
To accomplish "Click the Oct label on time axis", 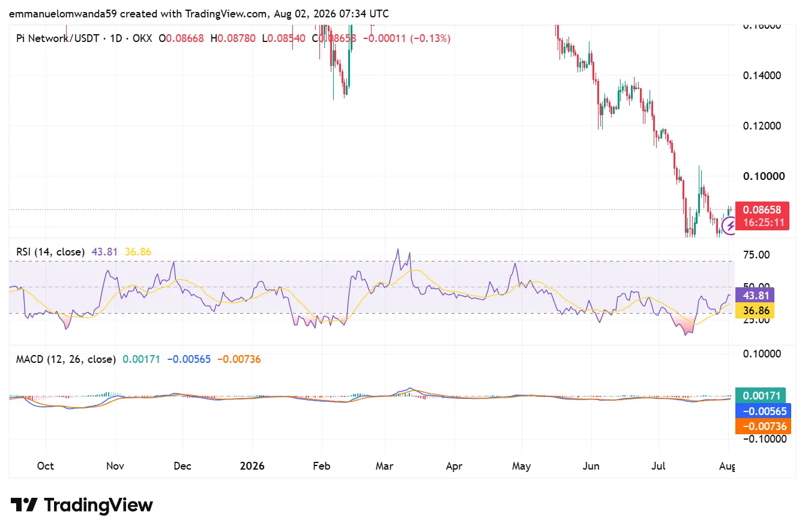I will click(x=45, y=466).
